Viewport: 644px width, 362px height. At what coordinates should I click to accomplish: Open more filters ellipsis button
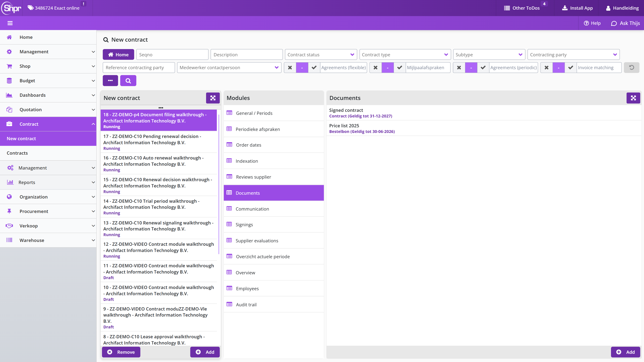[x=110, y=81]
